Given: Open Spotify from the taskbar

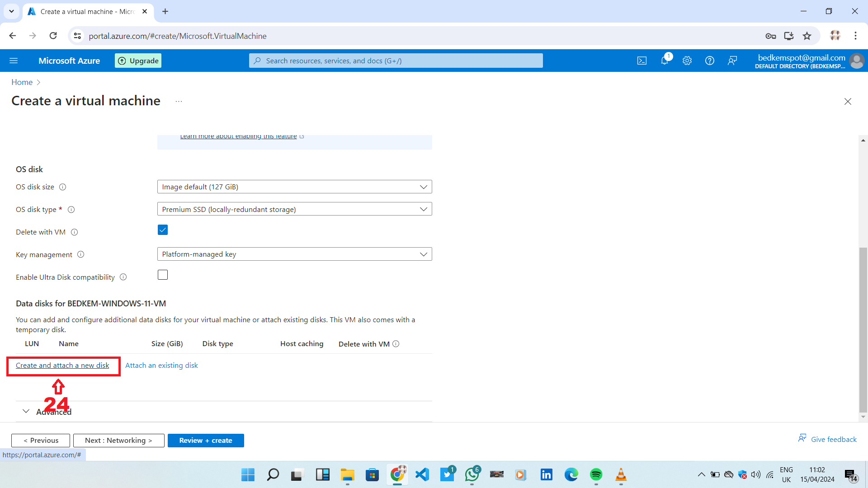Looking at the screenshot, I should [596, 474].
